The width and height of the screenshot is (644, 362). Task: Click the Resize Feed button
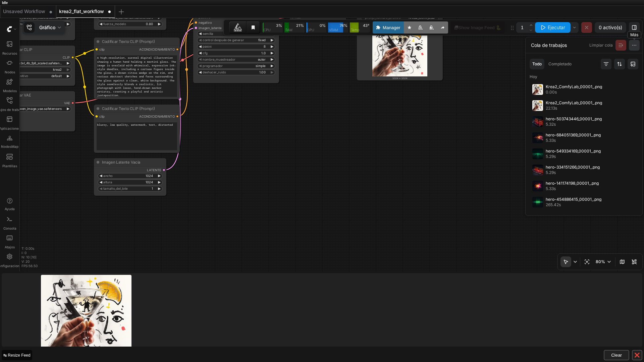pos(17,355)
